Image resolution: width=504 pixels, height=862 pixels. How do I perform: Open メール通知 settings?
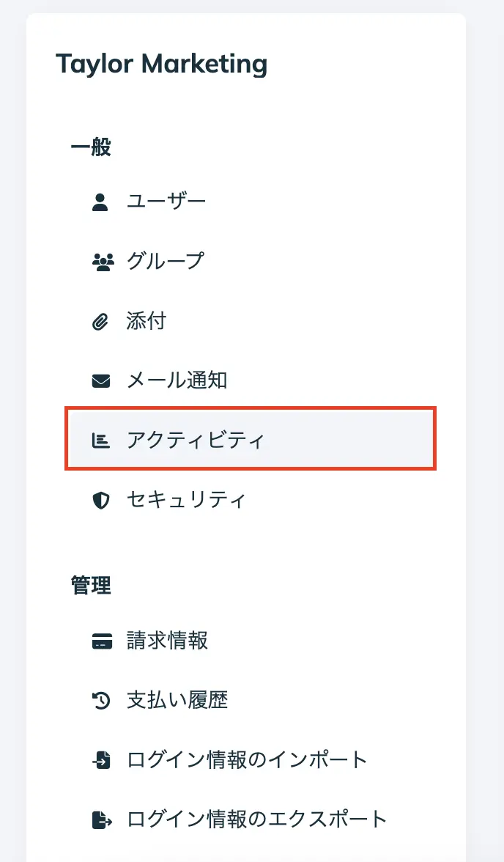point(177,380)
